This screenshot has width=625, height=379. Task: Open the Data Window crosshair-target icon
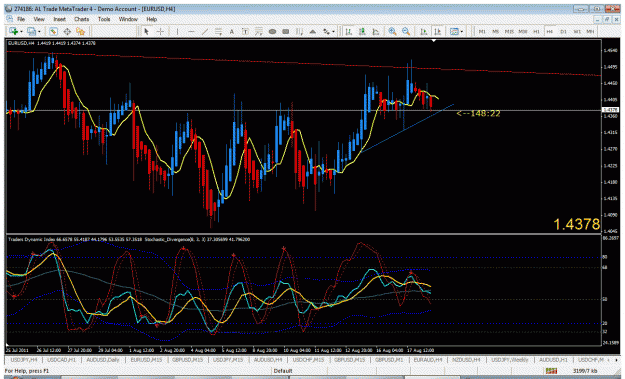(67, 31)
